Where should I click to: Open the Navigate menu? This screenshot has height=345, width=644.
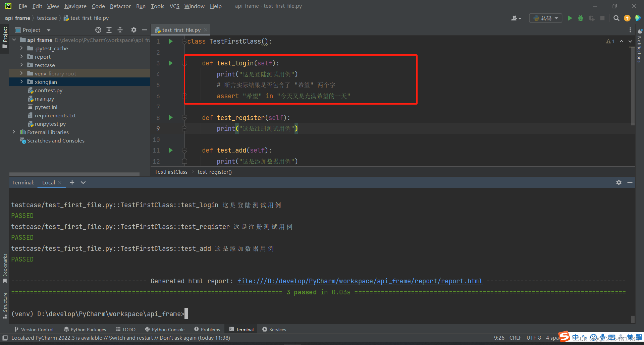(75, 6)
